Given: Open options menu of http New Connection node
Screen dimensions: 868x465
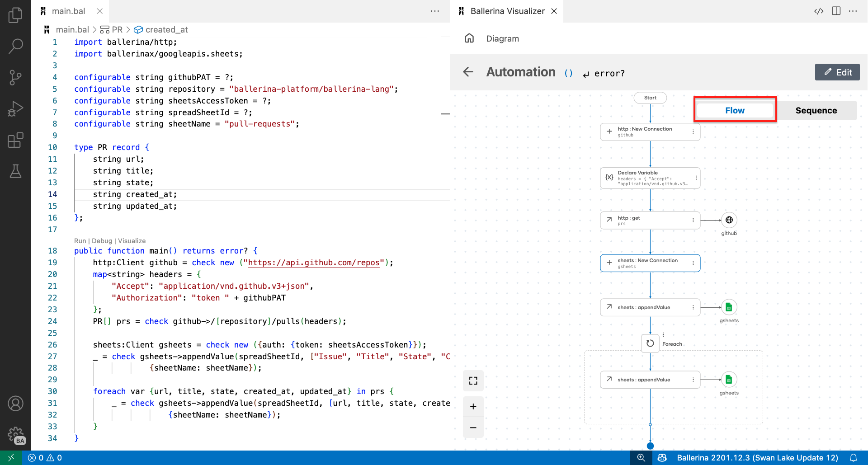Looking at the screenshot, I should tap(693, 132).
